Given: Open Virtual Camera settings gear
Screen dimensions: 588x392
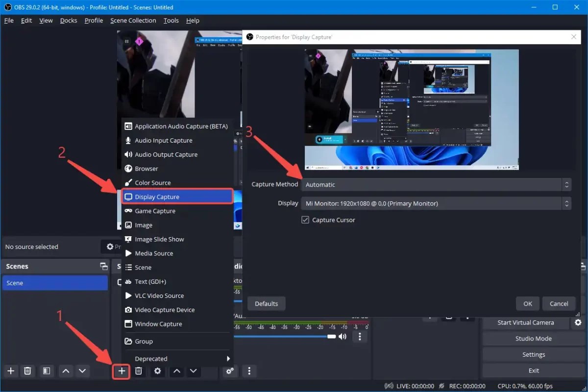Looking at the screenshot, I should 578,322.
